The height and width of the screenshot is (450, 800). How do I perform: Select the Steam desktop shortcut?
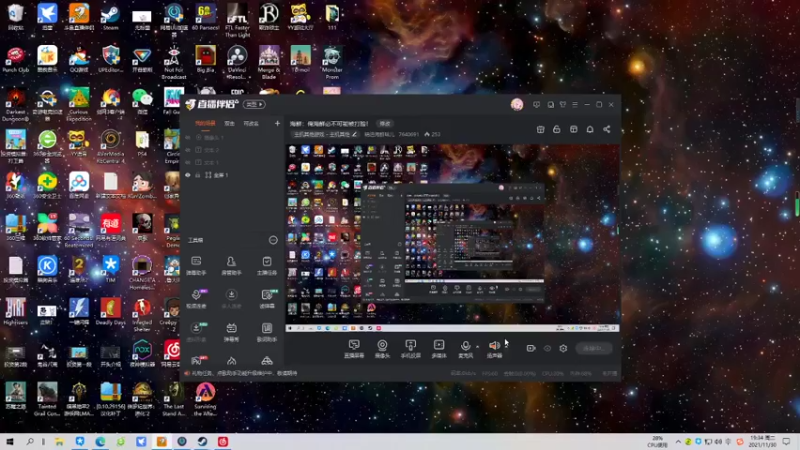[110, 18]
